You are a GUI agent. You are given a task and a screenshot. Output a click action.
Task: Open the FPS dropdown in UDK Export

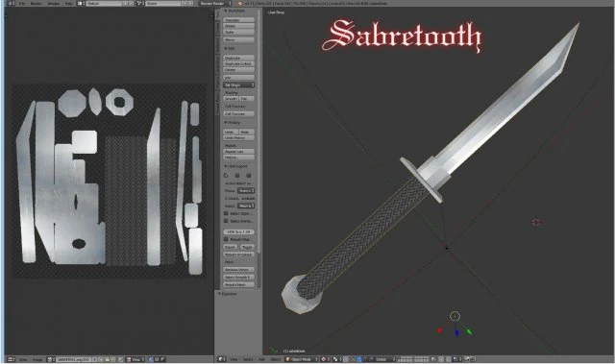246,191
